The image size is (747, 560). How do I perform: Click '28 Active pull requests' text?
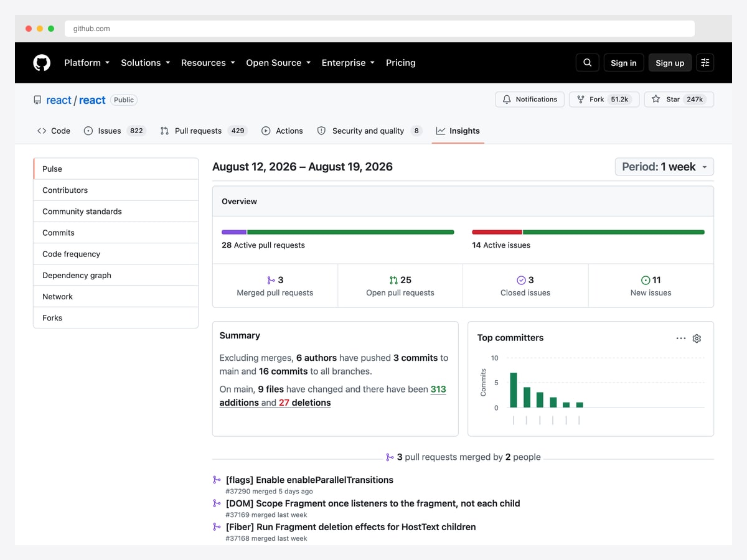pyautogui.click(x=263, y=245)
